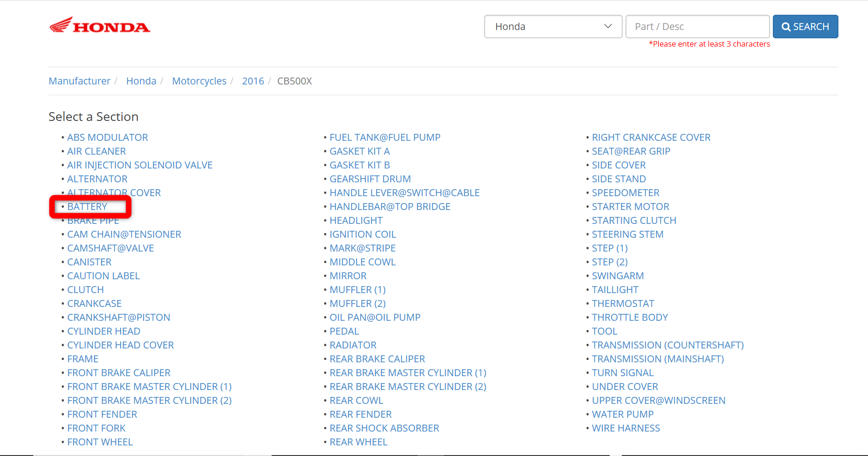This screenshot has height=456, width=868.
Task: Open the FRAME section
Action: click(x=83, y=359)
